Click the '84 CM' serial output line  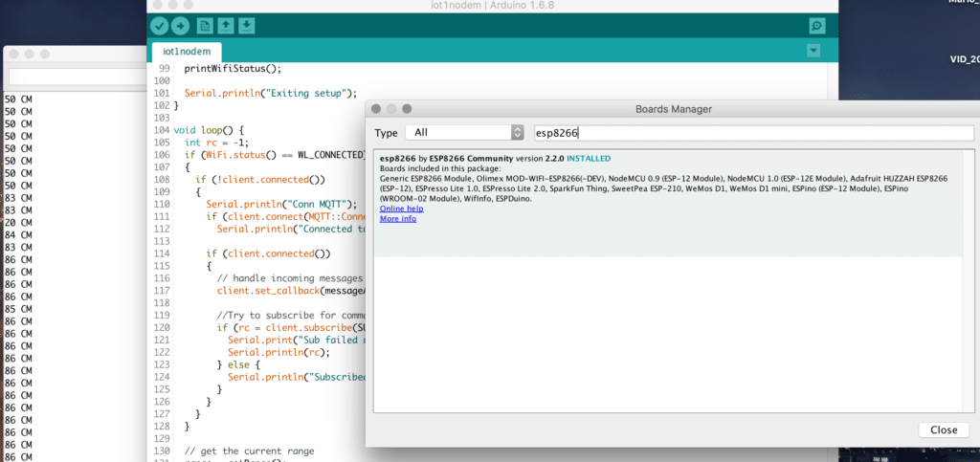coord(18,234)
